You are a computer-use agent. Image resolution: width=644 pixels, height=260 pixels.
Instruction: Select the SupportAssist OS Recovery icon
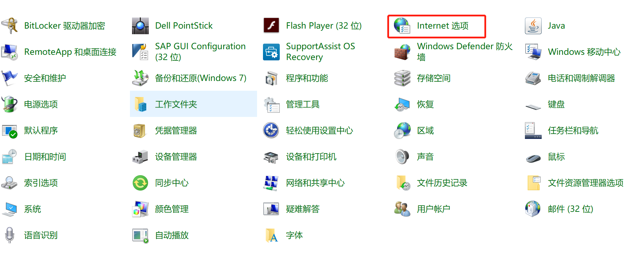[x=271, y=52]
